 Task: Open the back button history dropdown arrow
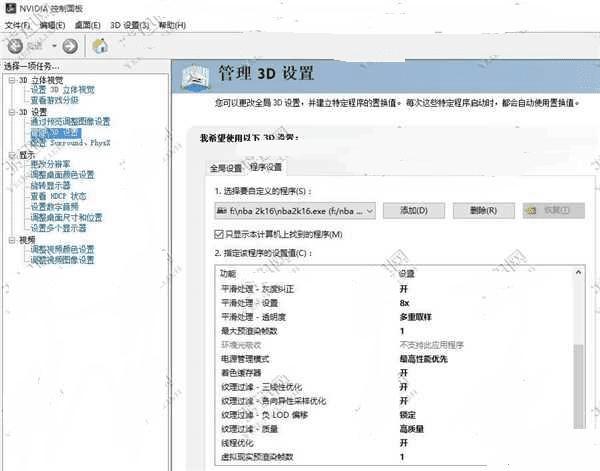coord(54,46)
